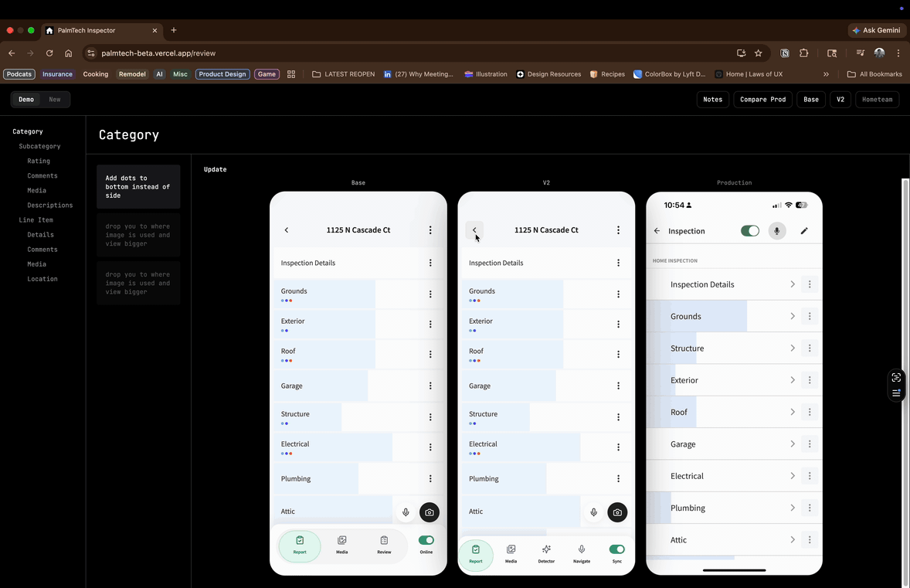Toggle the Online switch in Base phone
Image resolution: width=910 pixels, height=588 pixels.
pyautogui.click(x=426, y=541)
